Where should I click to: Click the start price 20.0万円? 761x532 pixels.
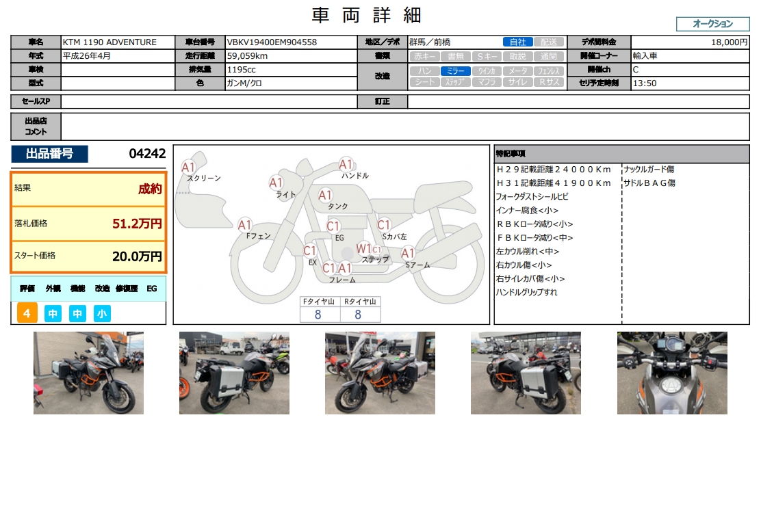138,256
